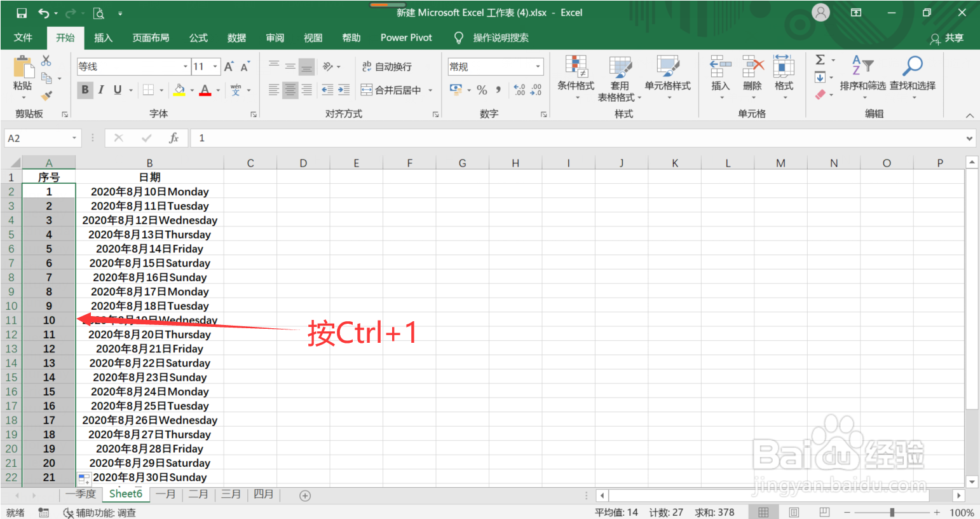Apply fill color with the paint bucket

click(x=179, y=90)
